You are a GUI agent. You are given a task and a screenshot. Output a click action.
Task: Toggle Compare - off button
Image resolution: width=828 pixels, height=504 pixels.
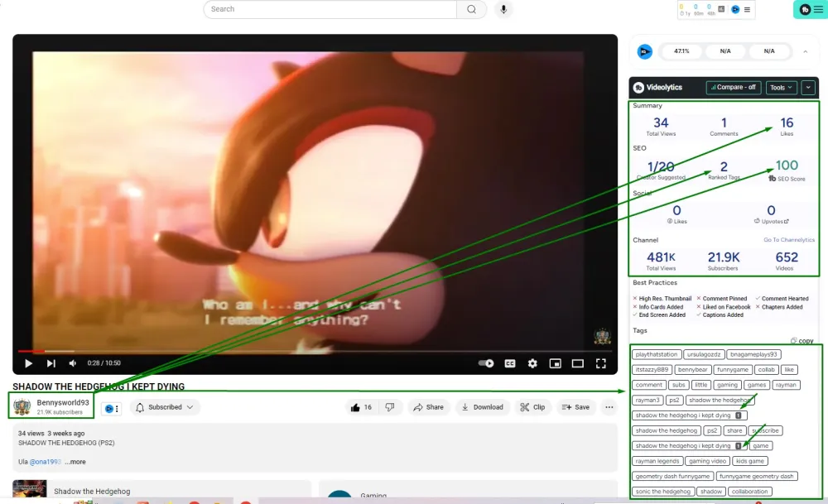pyautogui.click(x=734, y=87)
